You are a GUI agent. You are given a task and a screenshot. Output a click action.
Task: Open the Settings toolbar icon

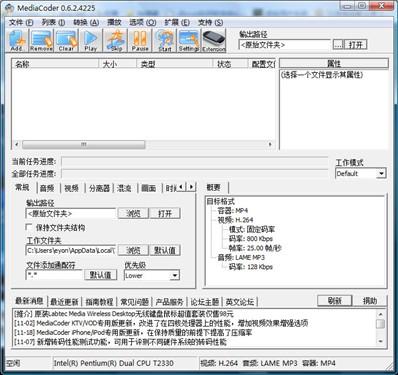coord(189,40)
